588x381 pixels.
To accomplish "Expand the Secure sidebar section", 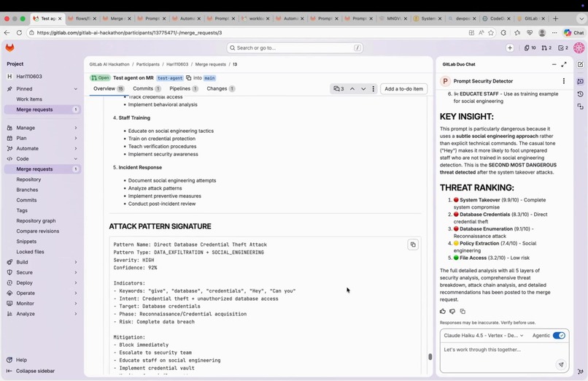I will coord(75,272).
